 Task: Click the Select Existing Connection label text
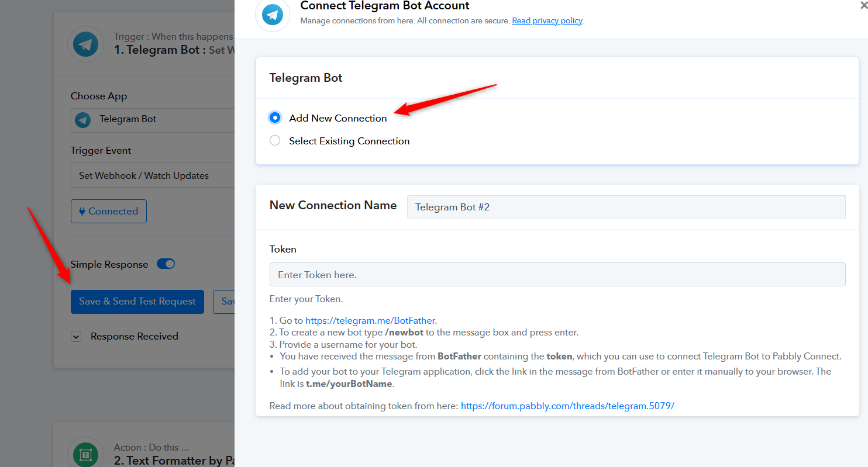click(x=349, y=141)
